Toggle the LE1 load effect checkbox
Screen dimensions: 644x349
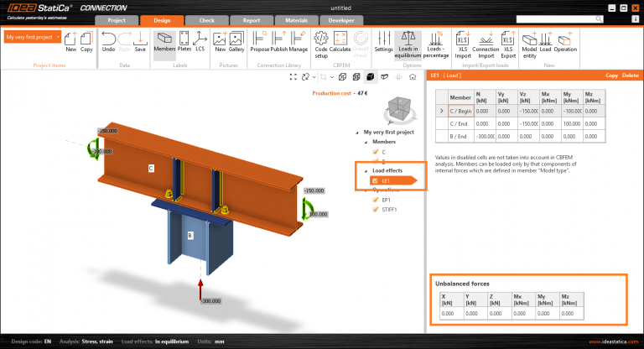click(375, 180)
